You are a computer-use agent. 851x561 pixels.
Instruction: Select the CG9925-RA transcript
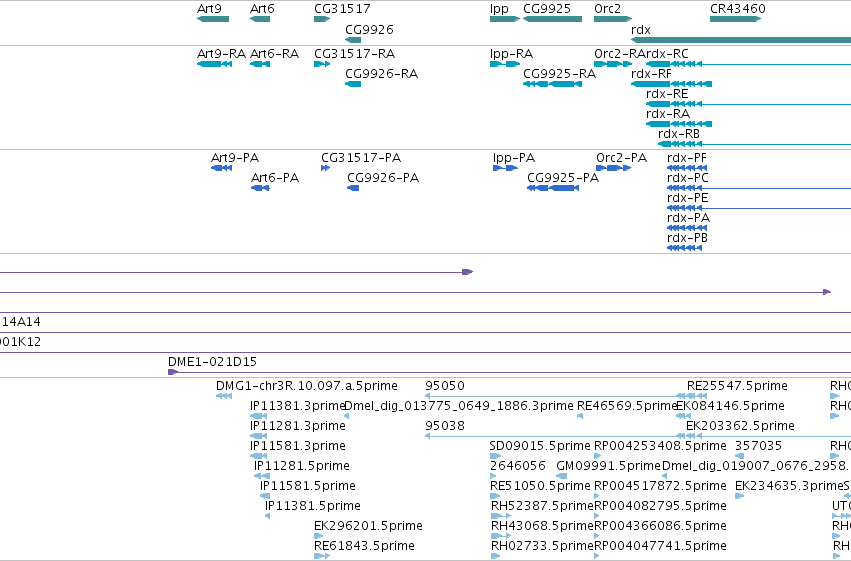click(x=552, y=84)
